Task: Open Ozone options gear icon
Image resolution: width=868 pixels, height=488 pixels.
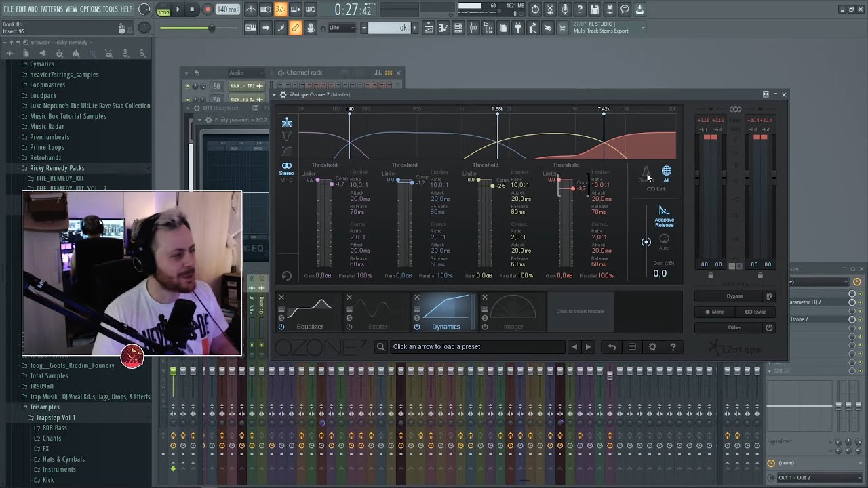Action: tap(652, 347)
